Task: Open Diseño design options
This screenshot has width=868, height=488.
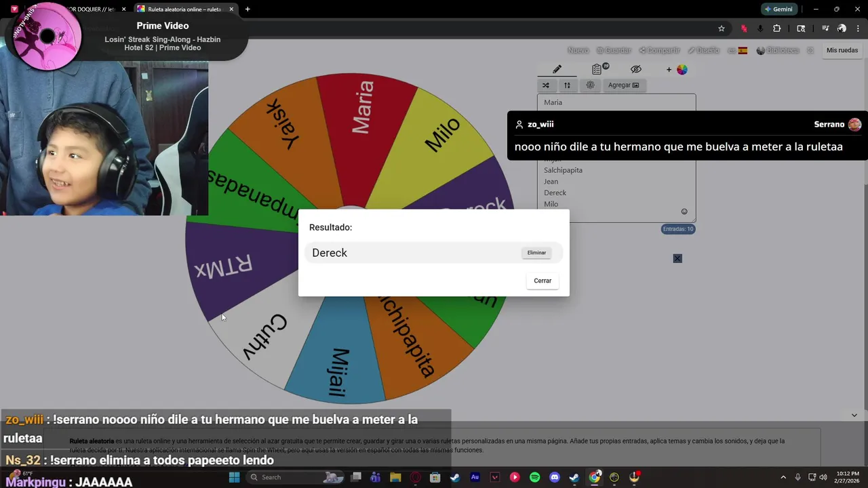Action: click(703, 51)
